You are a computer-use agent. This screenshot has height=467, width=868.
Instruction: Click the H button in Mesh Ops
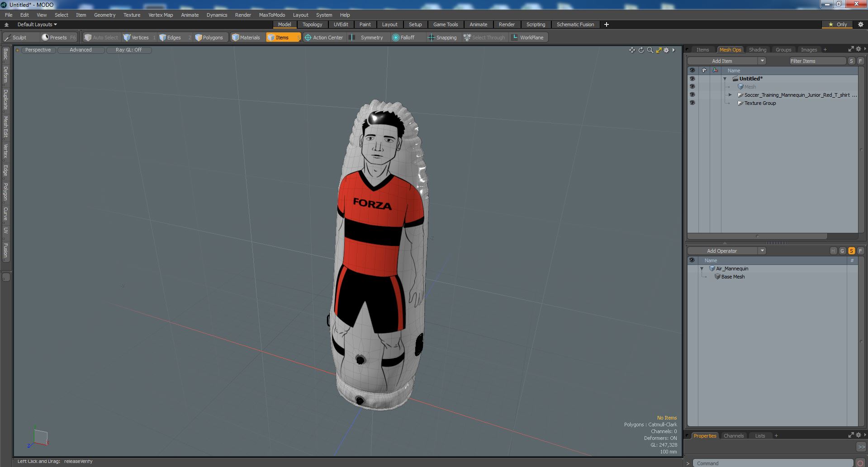(x=833, y=251)
